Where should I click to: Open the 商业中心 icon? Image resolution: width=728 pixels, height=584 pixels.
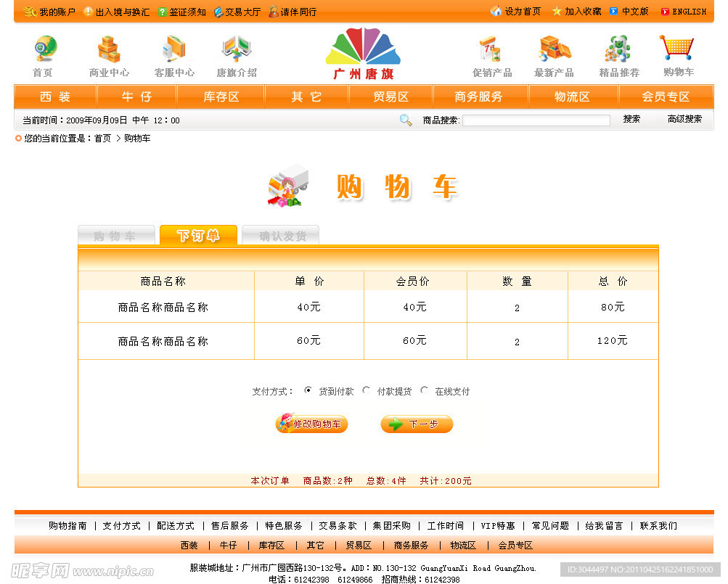(x=109, y=49)
